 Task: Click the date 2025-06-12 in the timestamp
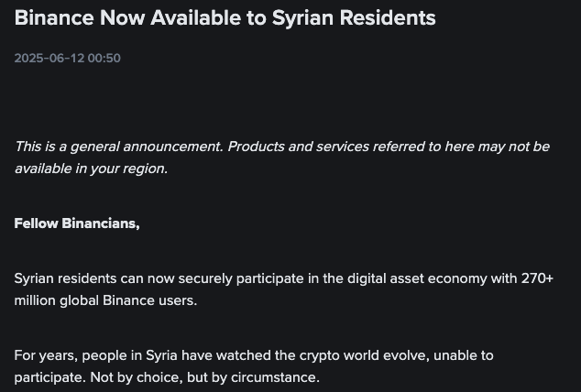[49, 59]
